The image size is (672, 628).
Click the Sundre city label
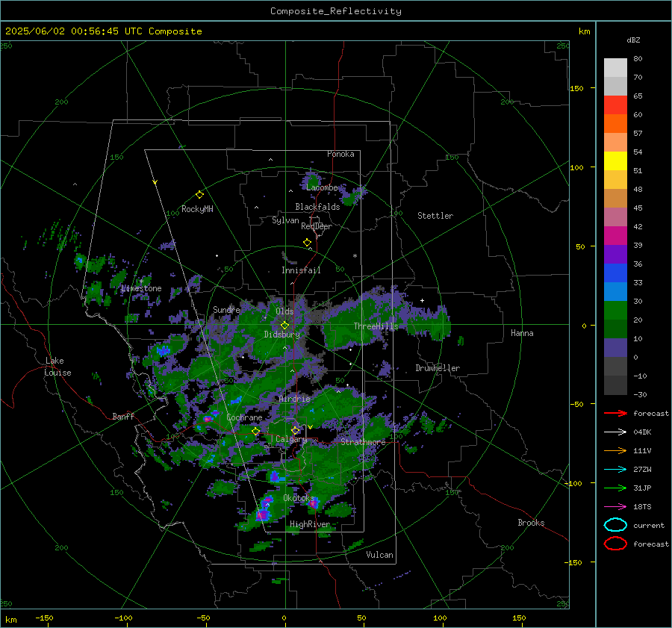[226, 309]
